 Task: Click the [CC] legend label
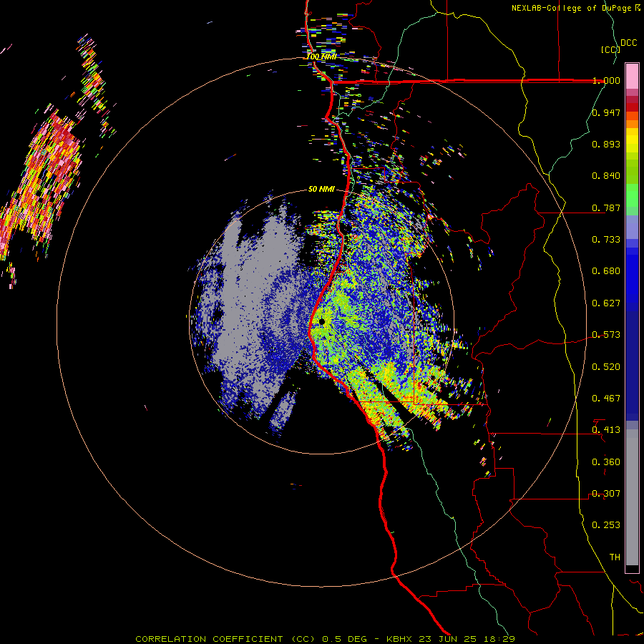610,49
